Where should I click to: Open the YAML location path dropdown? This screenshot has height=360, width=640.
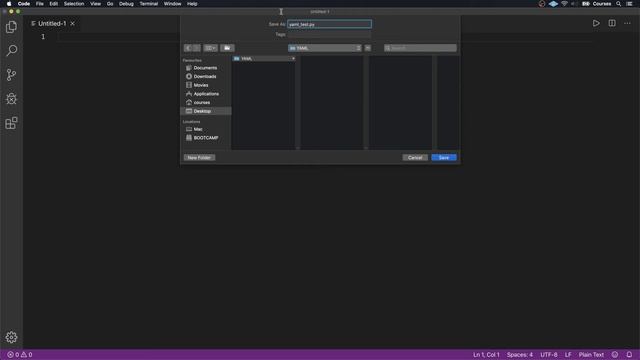point(325,48)
